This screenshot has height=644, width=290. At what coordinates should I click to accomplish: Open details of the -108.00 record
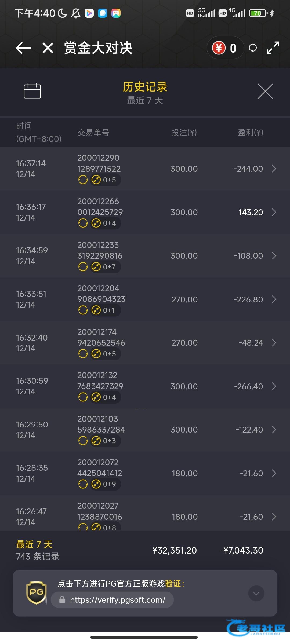(274, 256)
